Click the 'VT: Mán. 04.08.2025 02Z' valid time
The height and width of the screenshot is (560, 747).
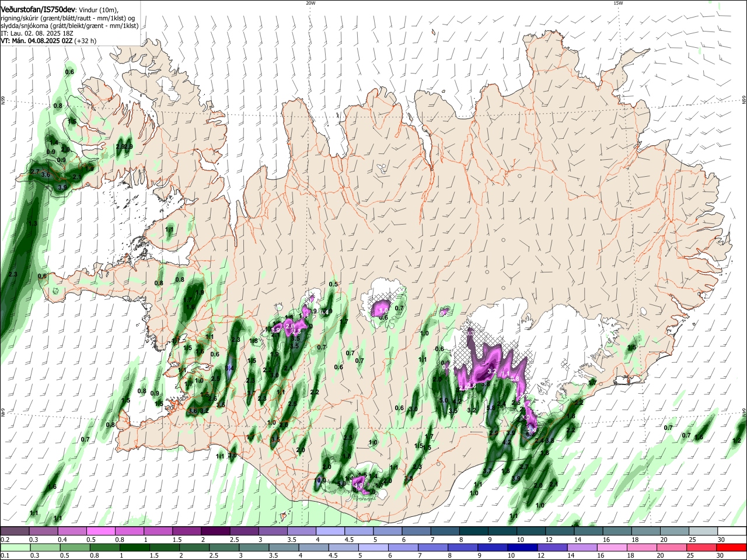[37, 41]
